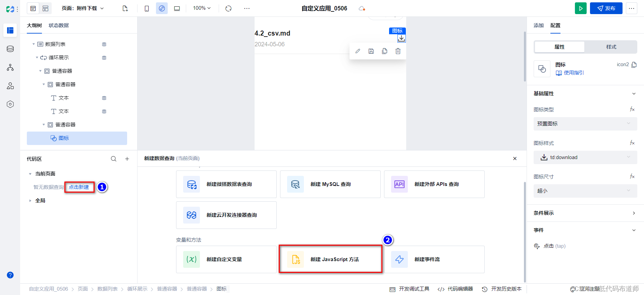Open the page list view icon
This screenshot has height=295, width=644.
[x=33, y=8]
